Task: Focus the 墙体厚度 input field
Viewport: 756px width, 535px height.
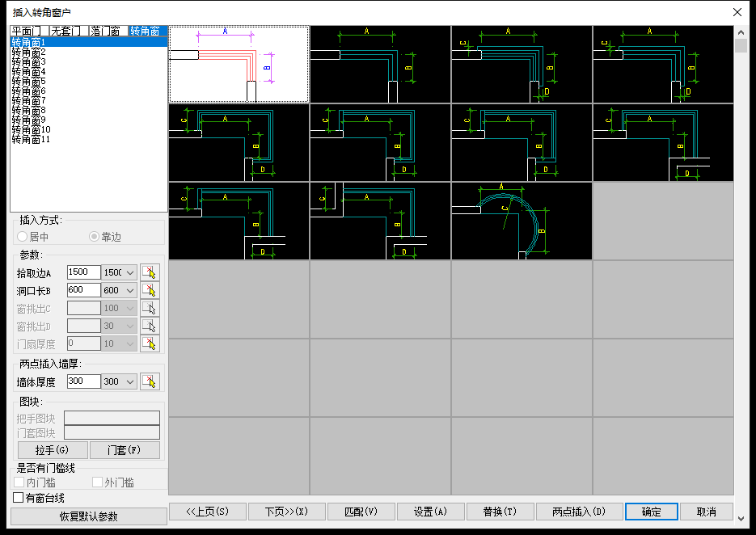Action: [83, 381]
